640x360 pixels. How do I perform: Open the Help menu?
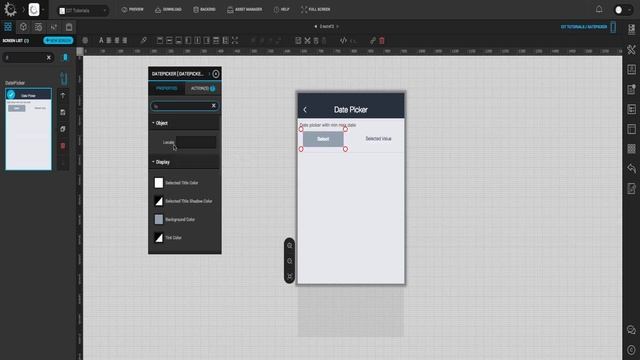281,9
